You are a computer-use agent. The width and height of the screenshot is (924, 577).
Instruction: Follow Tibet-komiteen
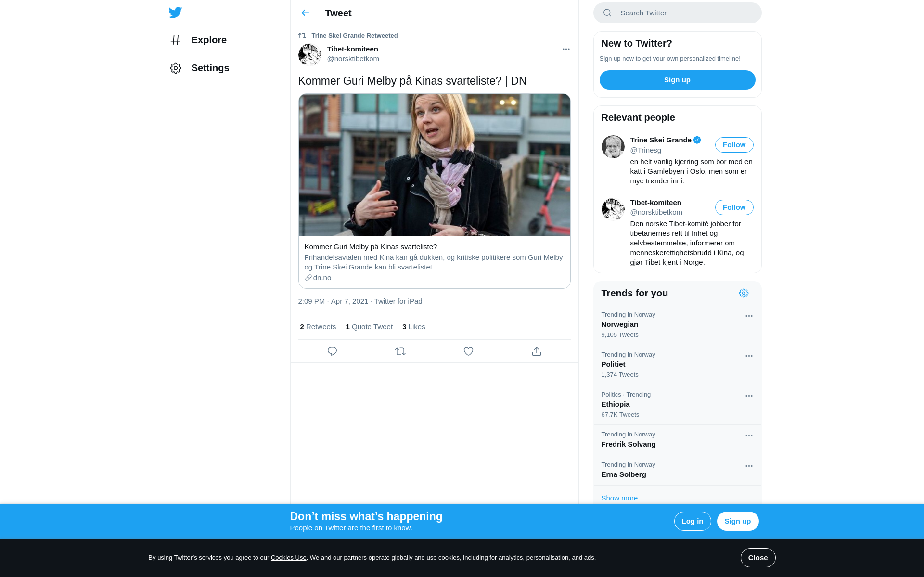click(x=734, y=207)
